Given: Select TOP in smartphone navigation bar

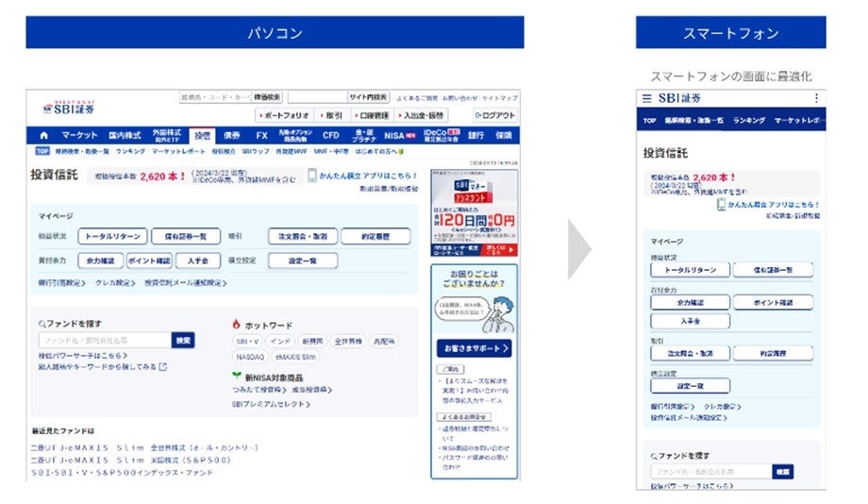Looking at the screenshot, I should [649, 120].
